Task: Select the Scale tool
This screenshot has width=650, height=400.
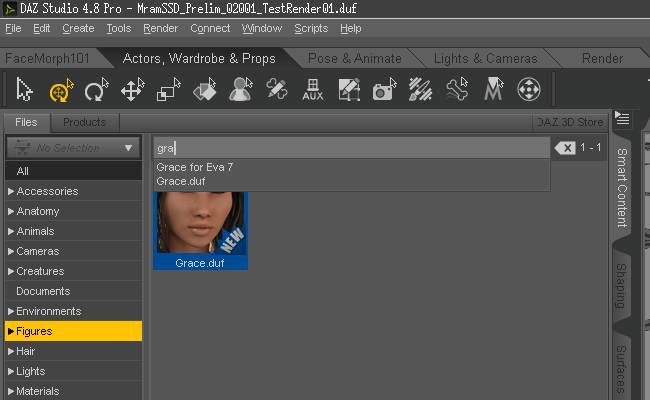Action: [x=169, y=89]
